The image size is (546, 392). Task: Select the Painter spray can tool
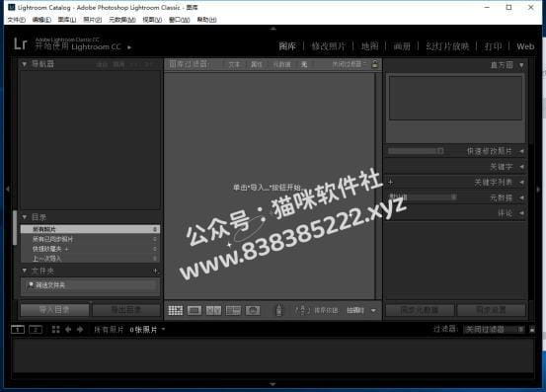point(278,310)
